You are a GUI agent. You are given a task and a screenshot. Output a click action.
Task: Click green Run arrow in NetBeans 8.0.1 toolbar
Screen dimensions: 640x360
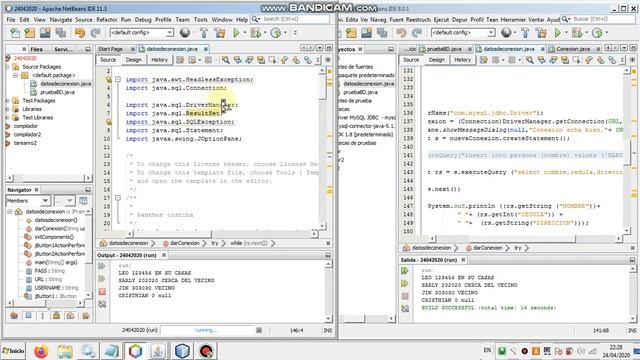(557, 33)
